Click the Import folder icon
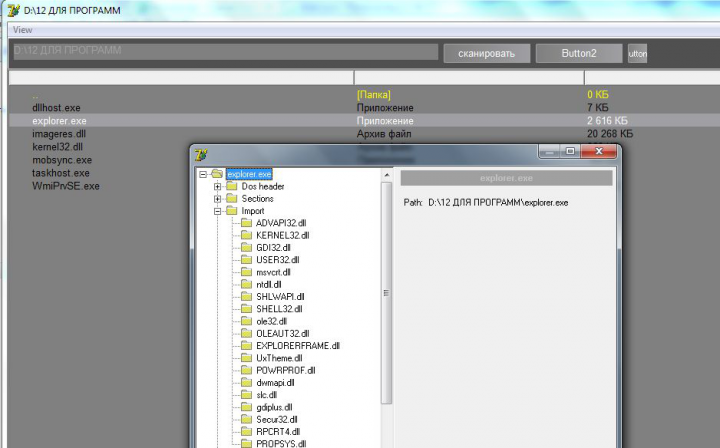The image size is (720, 448). coord(232,211)
